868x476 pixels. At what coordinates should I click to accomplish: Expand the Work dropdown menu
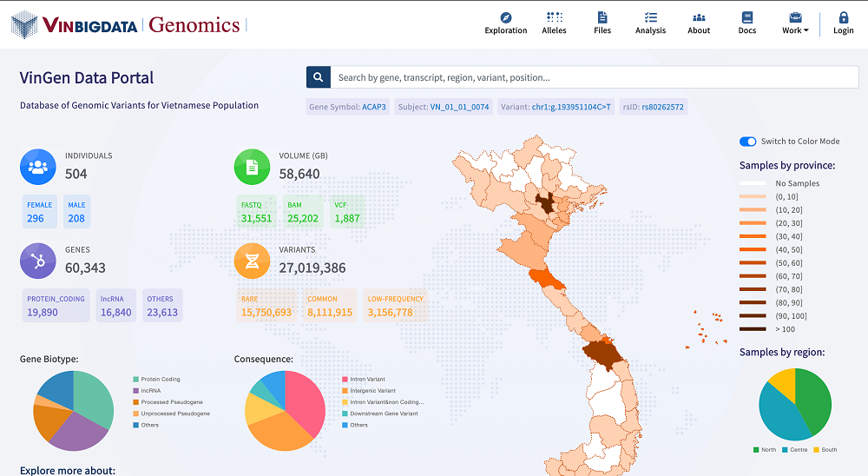pyautogui.click(x=795, y=23)
